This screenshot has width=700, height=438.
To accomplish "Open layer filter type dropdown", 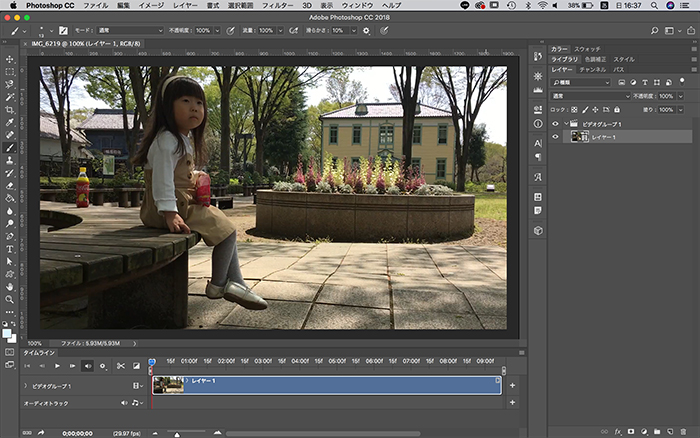I will click(x=580, y=82).
